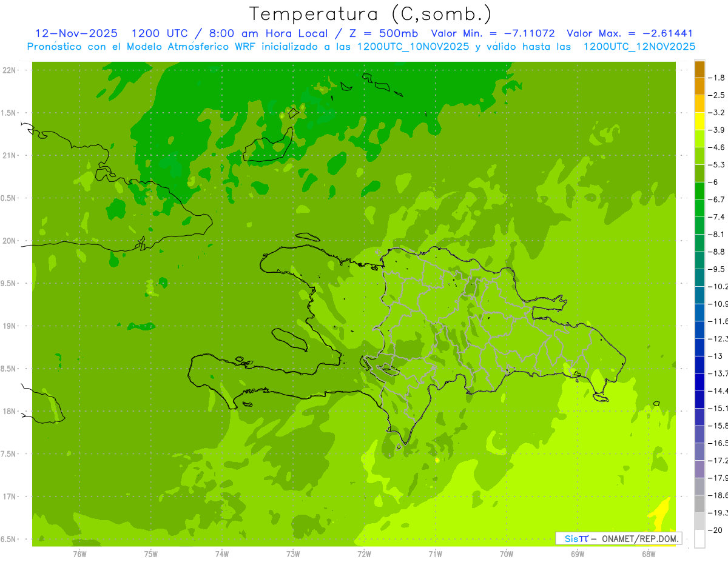Click the '22N' latitude label
728x562 pixels.
click(x=9, y=70)
